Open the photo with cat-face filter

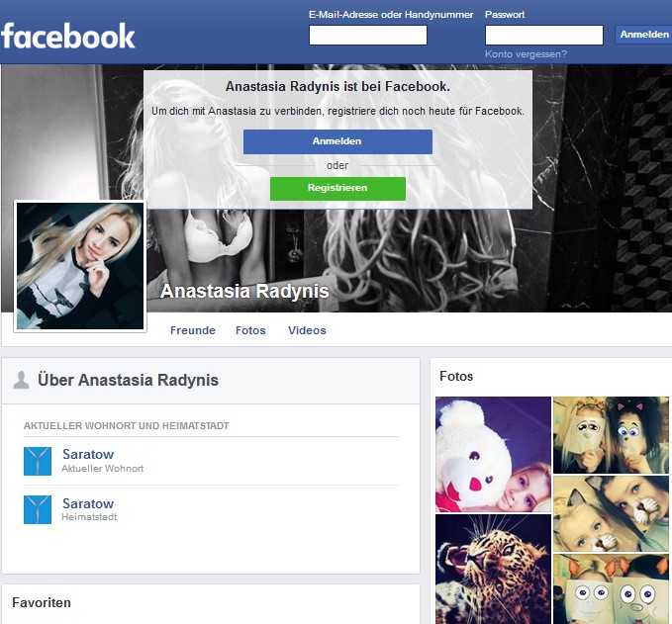coord(611,513)
